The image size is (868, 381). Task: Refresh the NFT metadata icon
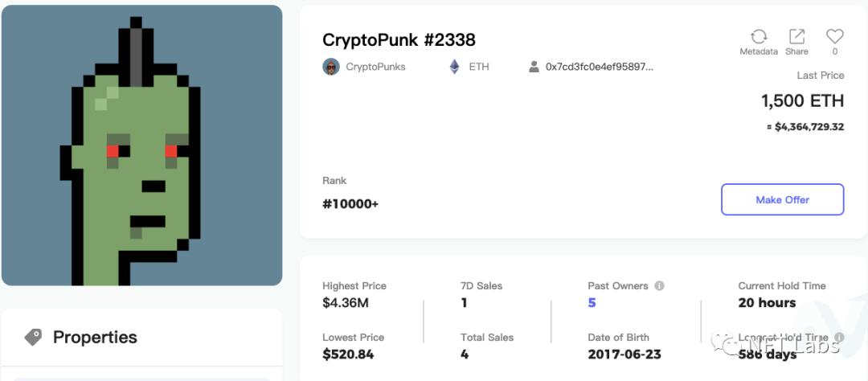pos(758,37)
